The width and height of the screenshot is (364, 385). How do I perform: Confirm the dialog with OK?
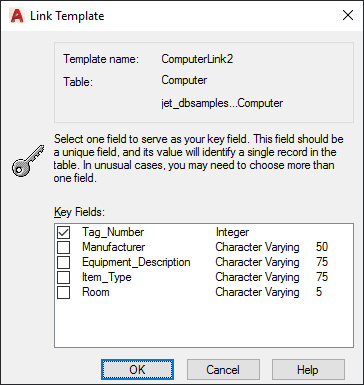pyautogui.click(x=137, y=370)
